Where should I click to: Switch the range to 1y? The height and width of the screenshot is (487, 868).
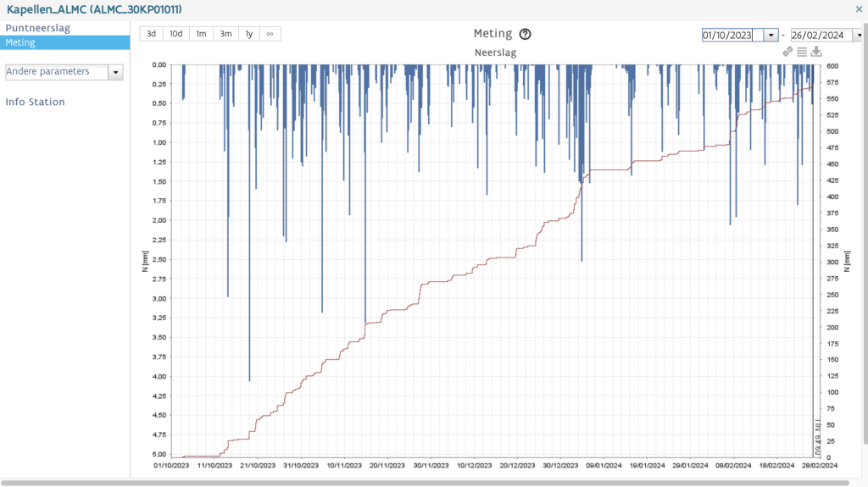point(249,34)
